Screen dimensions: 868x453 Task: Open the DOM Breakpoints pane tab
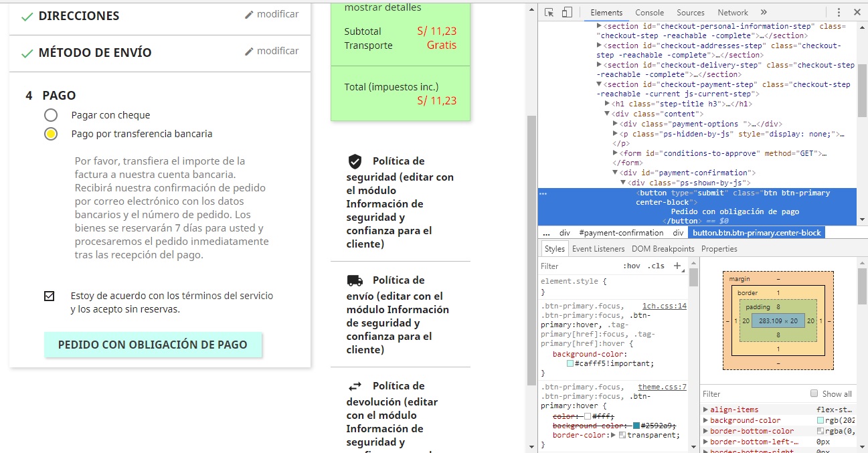pos(663,249)
